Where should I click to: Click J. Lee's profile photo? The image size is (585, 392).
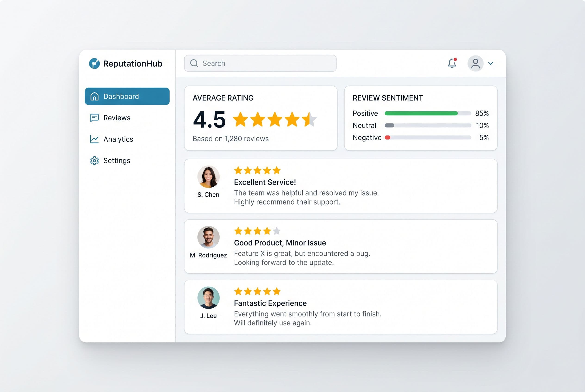208,298
